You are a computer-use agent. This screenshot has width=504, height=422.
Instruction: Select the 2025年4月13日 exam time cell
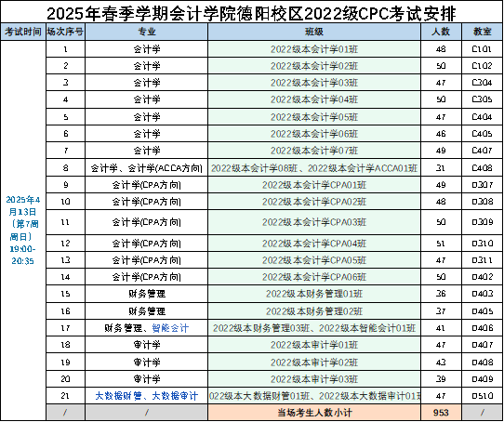23,231
